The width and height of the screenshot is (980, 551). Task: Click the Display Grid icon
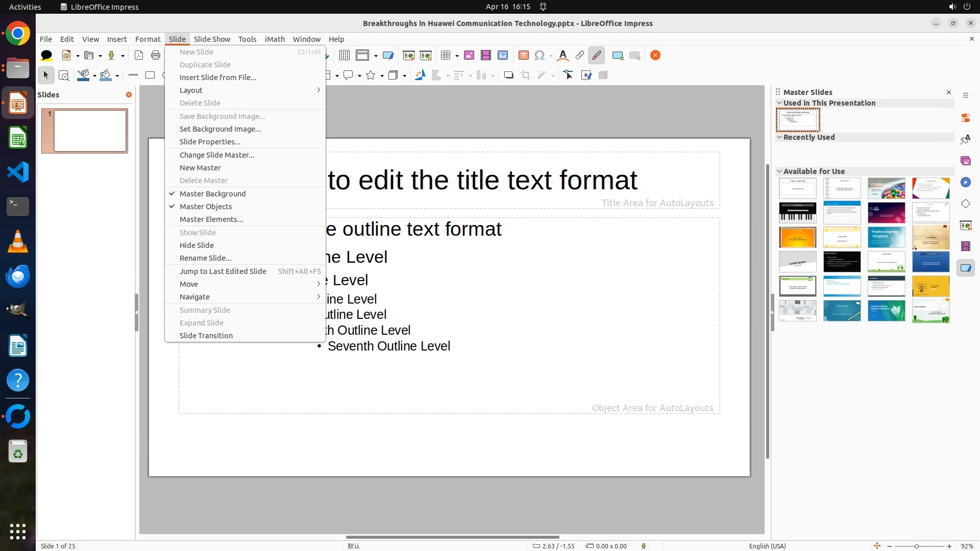coord(345,56)
